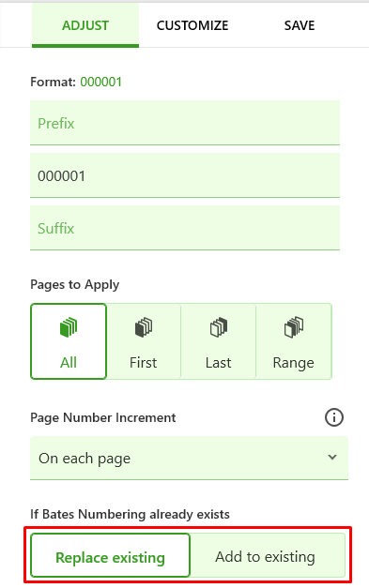Click the Last page icon
This screenshot has height=588, width=369.
pos(219,327)
